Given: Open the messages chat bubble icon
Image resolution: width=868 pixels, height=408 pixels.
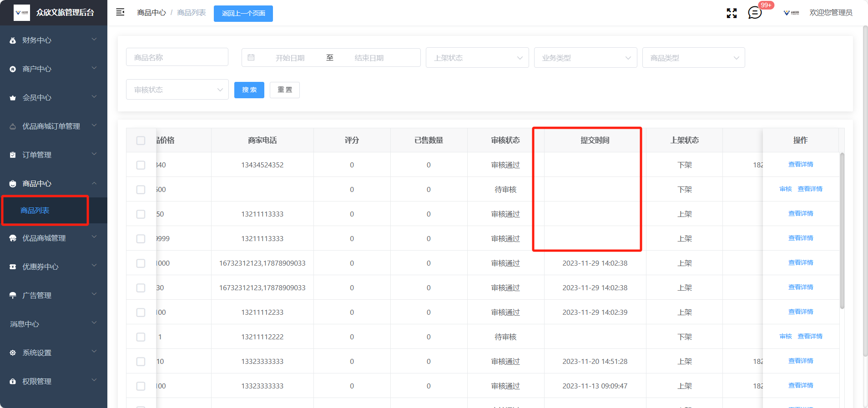Looking at the screenshot, I should (x=755, y=13).
